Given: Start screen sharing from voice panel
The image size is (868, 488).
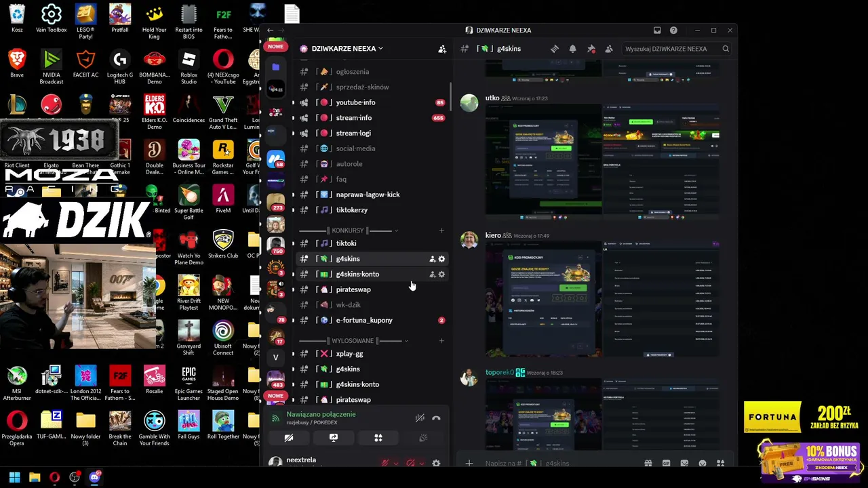Looking at the screenshot, I should [x=334, y=438].
